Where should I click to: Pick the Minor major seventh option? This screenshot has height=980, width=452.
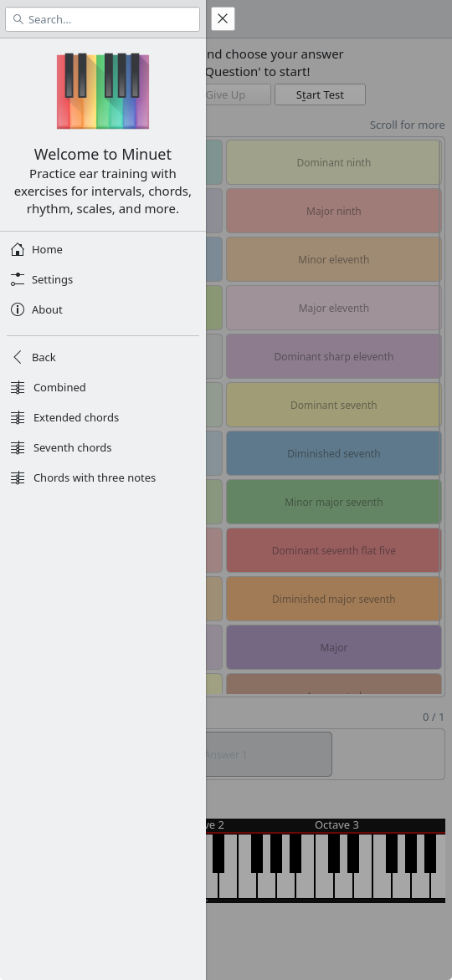point(334,502)
